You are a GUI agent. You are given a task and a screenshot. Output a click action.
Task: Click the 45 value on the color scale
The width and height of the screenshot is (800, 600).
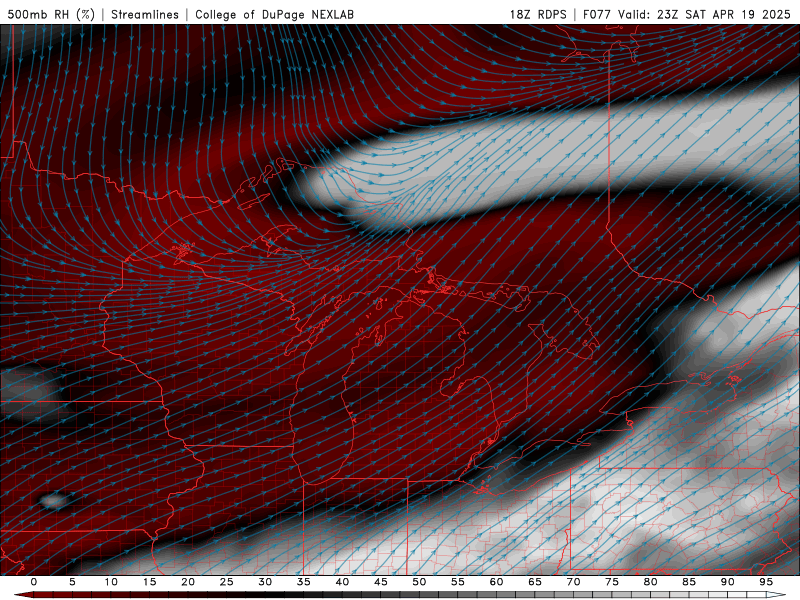coord(381,582)
